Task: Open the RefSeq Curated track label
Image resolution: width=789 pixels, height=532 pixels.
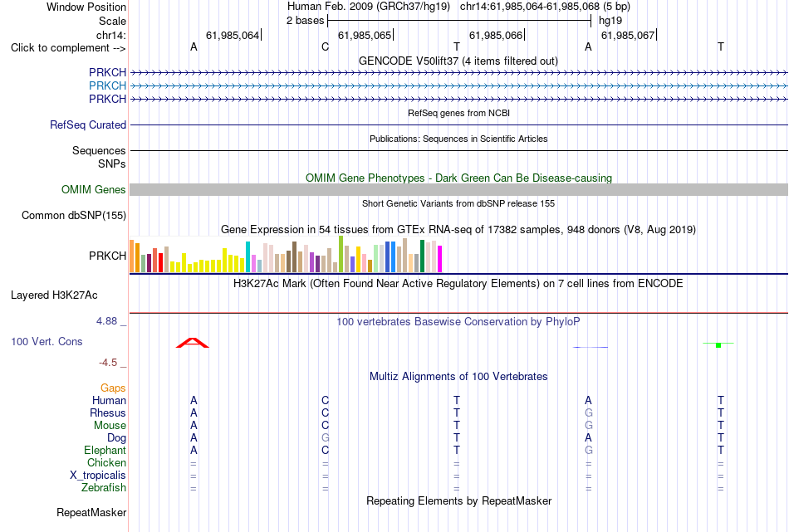Action: (x=87, y=124)
